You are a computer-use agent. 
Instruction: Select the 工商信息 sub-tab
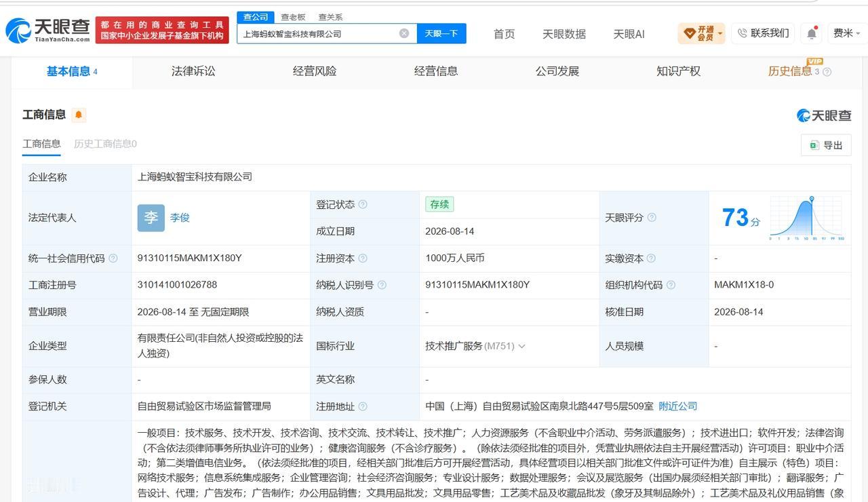pyautogui.click(x=41, y=144)
